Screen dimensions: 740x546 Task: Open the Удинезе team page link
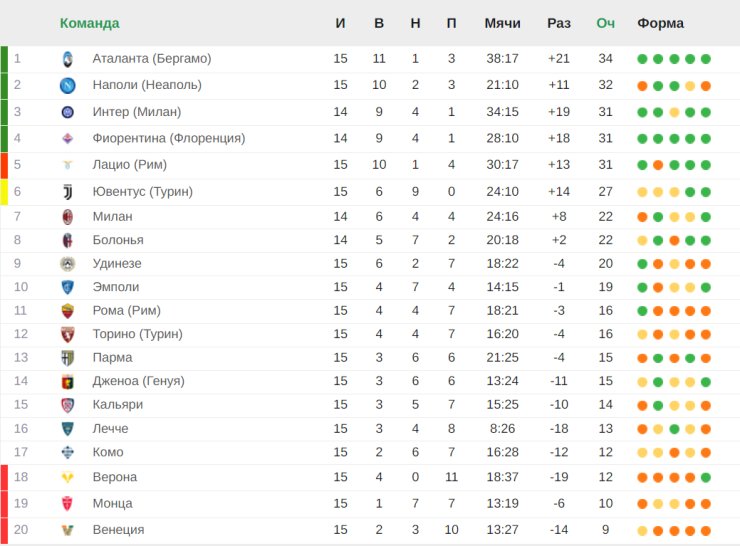point(117,264)
